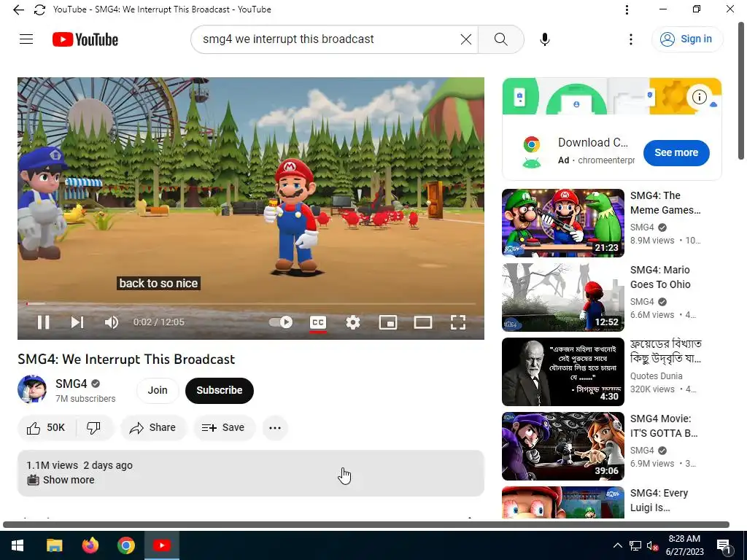The height and width of the screenshot is (560, 747).
Task: Mute the video player volume
Action: point(112,322)
